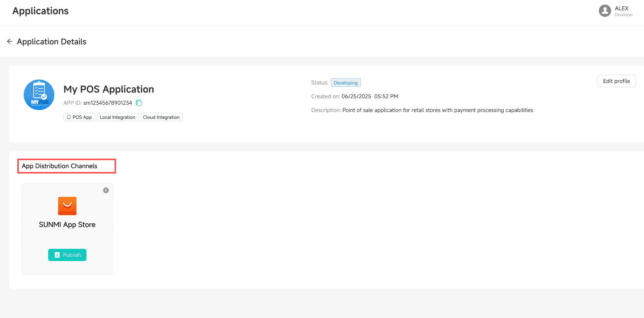644x318 pixels.
Task: Click the ALEX username label
Action: [x=621, y=8]
